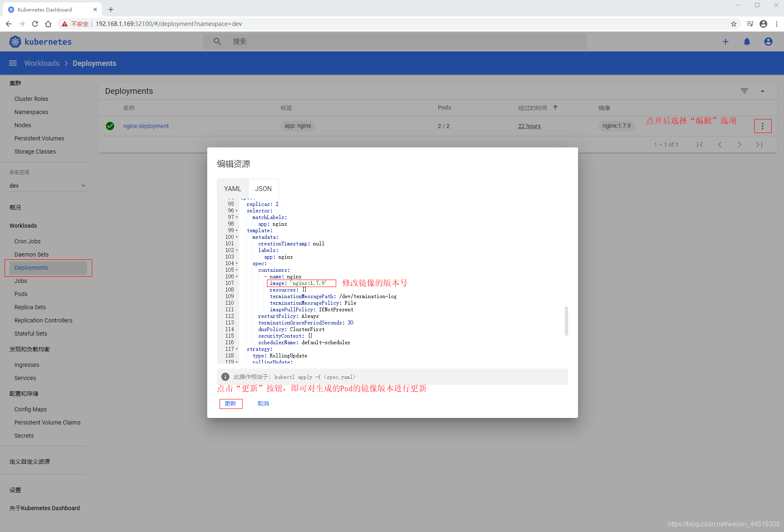The width and height of the screenshot is (784, 532).
Task: Collapse the strategy fold at line 117
Action: point(237,349)
